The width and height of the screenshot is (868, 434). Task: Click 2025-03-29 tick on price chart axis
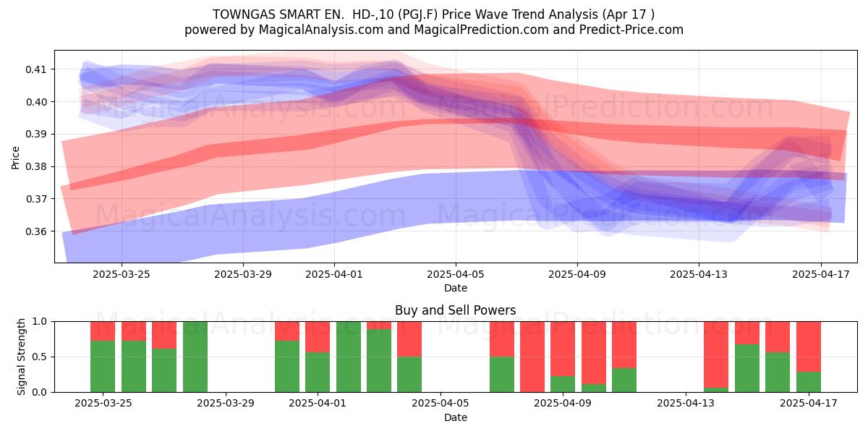[x=243, y=274]
